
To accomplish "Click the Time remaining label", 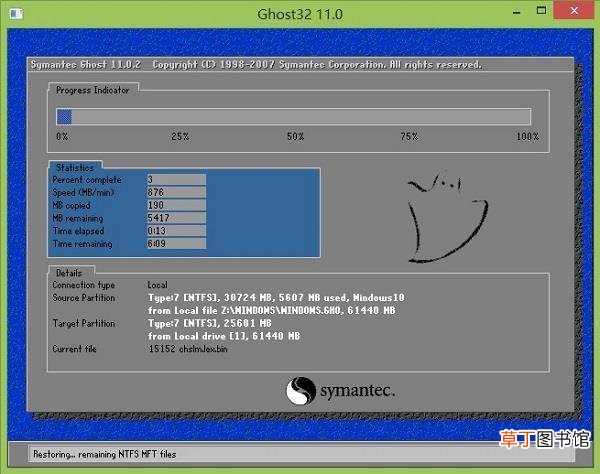I will [83, 244].
